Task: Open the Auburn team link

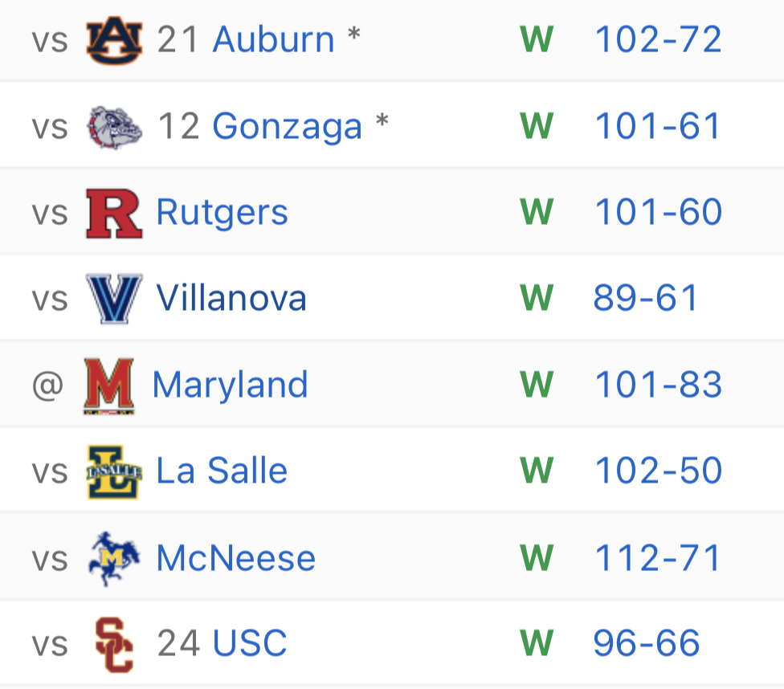Action: (x=273, y=39)
